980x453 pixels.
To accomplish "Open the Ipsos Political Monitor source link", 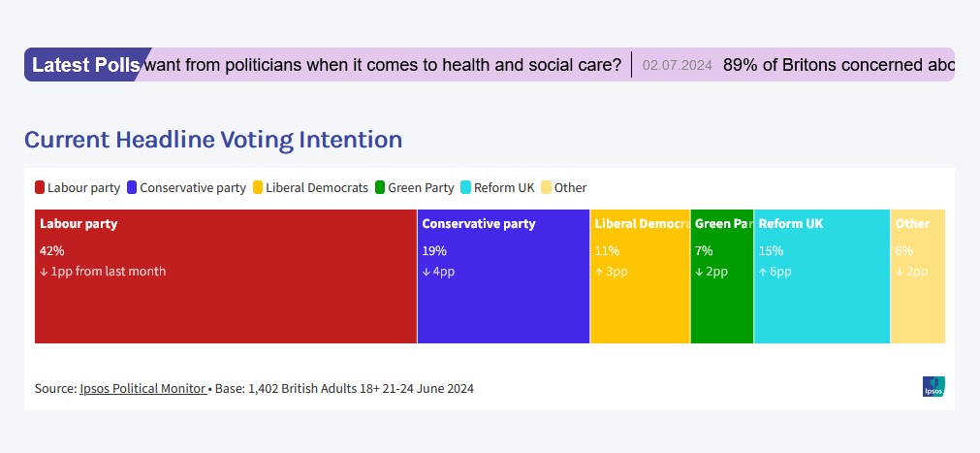I will coord(142,389).
